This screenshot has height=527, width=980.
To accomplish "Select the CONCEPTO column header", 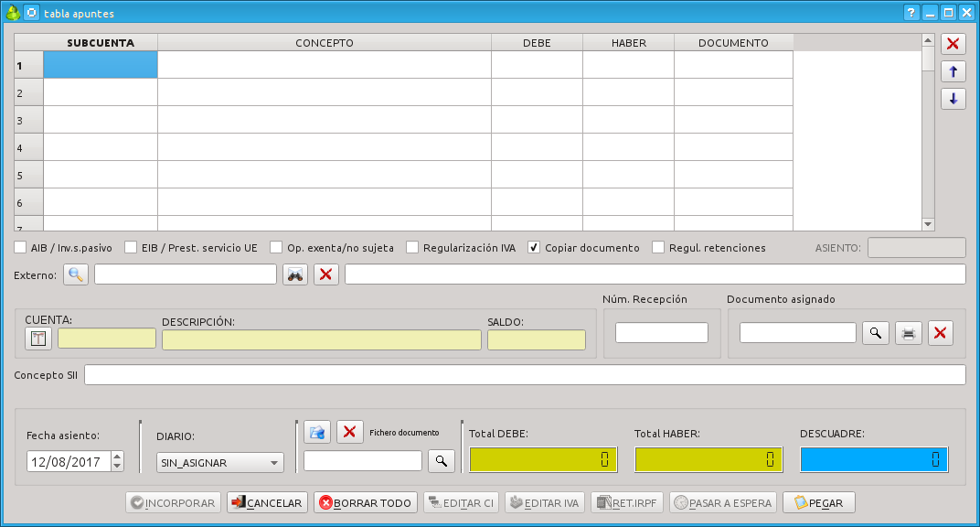I will pyautogui.click(x=325, y=42).
